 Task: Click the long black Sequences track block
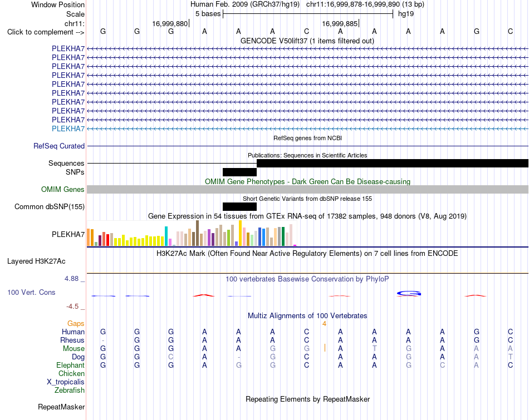point(393,163)
